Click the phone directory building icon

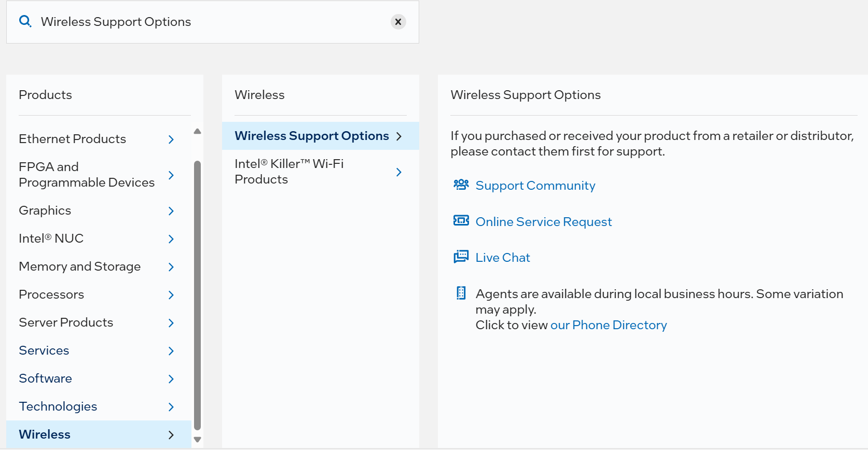(461, 293)
